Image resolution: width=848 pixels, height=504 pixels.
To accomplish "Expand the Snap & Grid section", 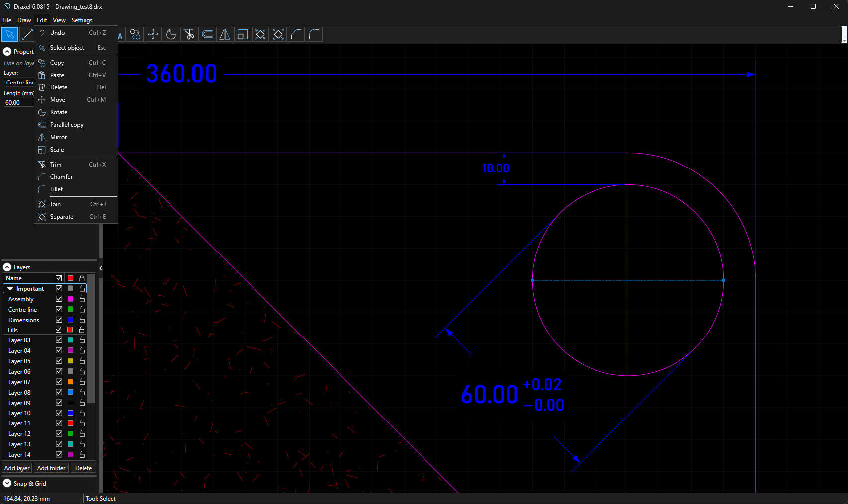I will coord(7,483).
